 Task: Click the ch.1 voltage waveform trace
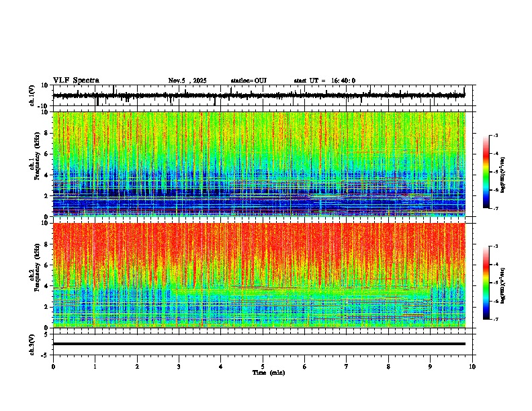click(x=259, y=95)
